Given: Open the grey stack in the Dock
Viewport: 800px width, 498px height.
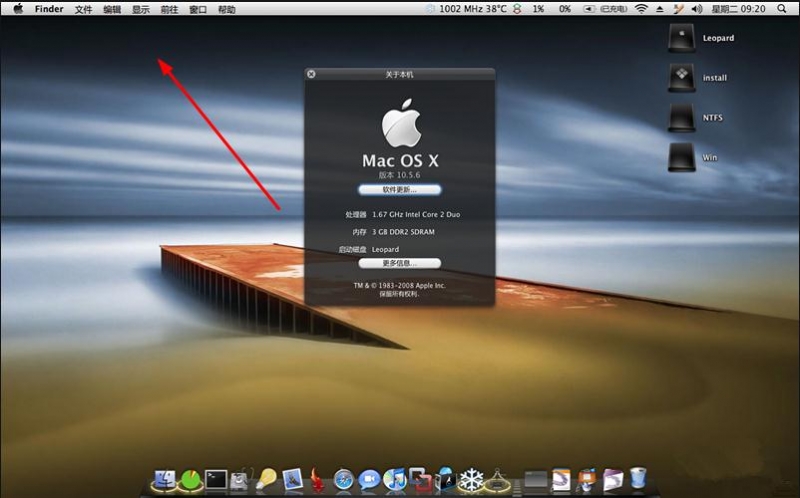Looking at the screenshot, I should tap(535, 480).
